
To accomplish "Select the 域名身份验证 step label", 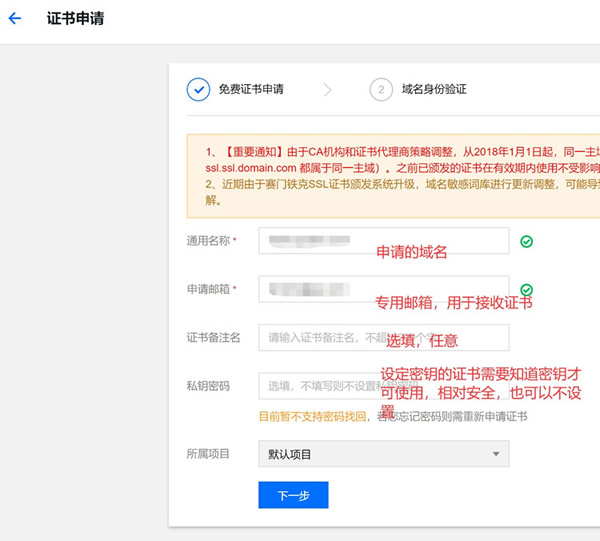I will click(x=434, y=89).
